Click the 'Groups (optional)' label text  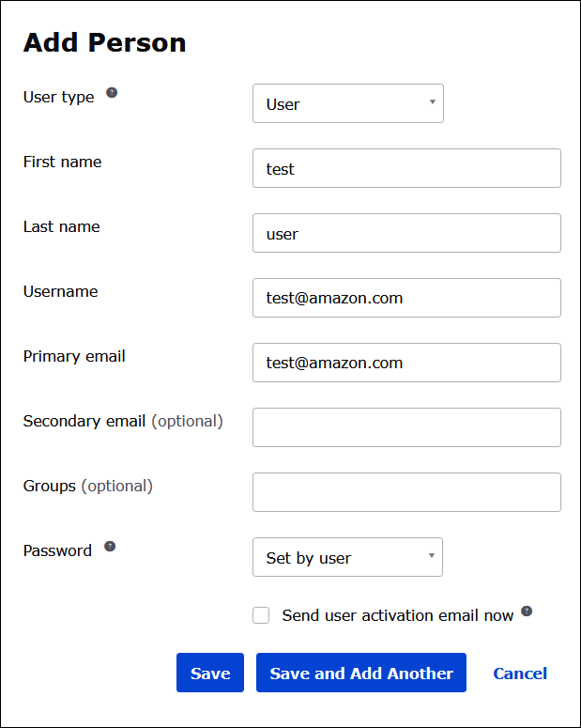(x=87, y=486)
